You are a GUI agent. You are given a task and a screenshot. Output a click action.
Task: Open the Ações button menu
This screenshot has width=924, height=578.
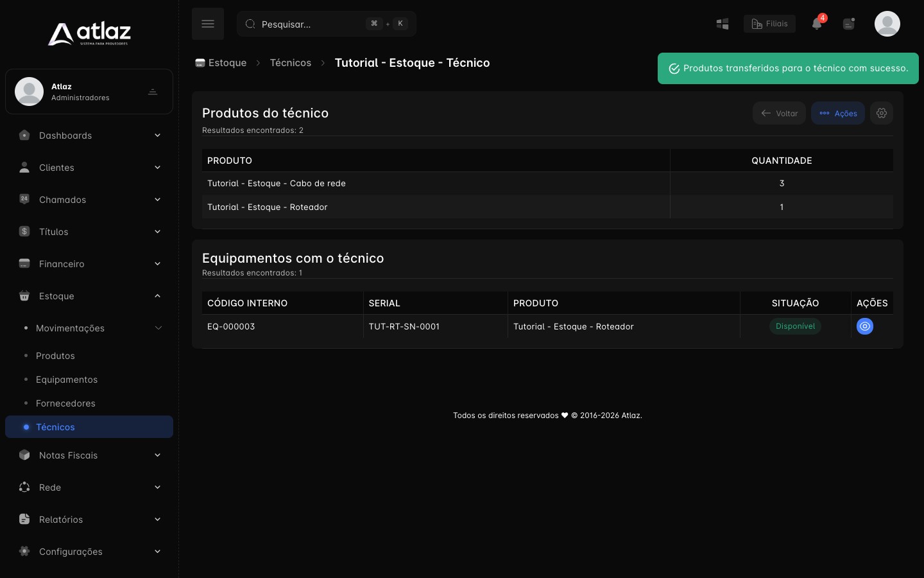[x=838, y=113]
